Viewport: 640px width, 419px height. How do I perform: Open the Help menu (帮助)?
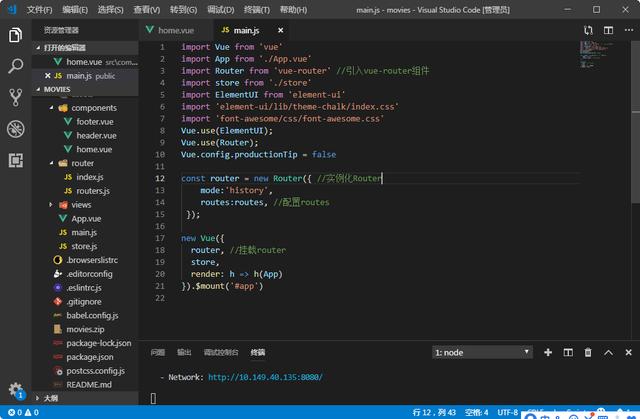coord(293,9)
